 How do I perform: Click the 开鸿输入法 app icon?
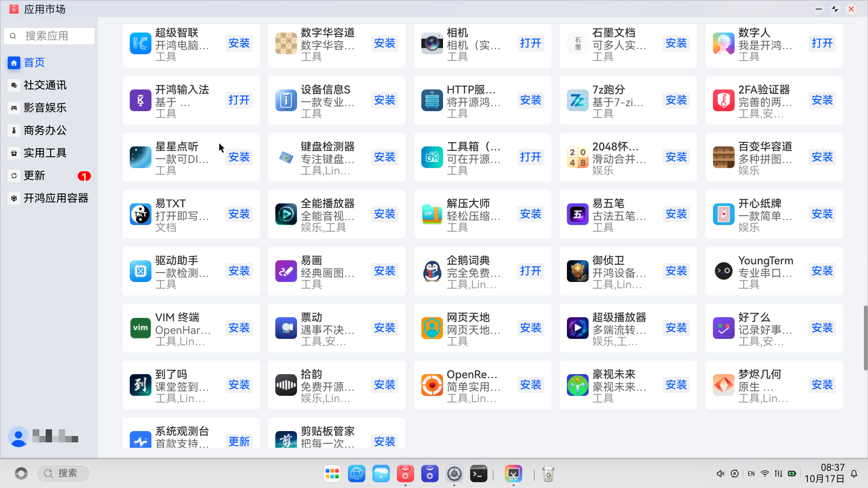(x=141, y=100)
